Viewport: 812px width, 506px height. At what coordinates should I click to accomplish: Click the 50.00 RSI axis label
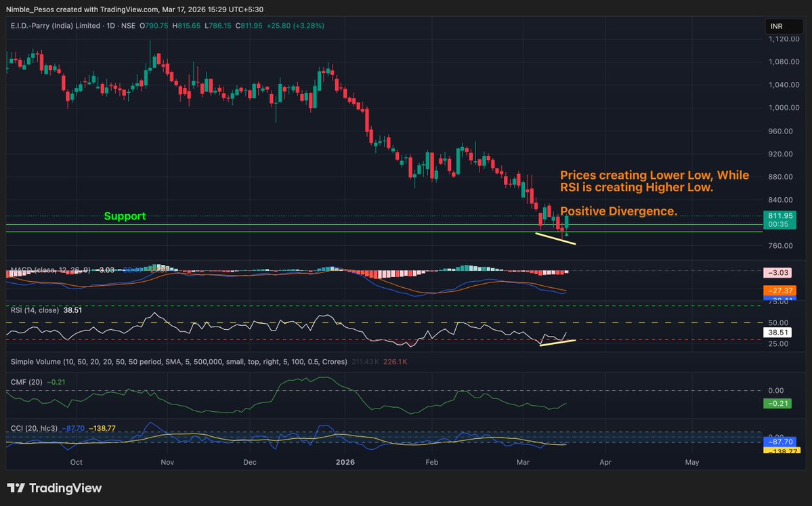pos(778,322)
